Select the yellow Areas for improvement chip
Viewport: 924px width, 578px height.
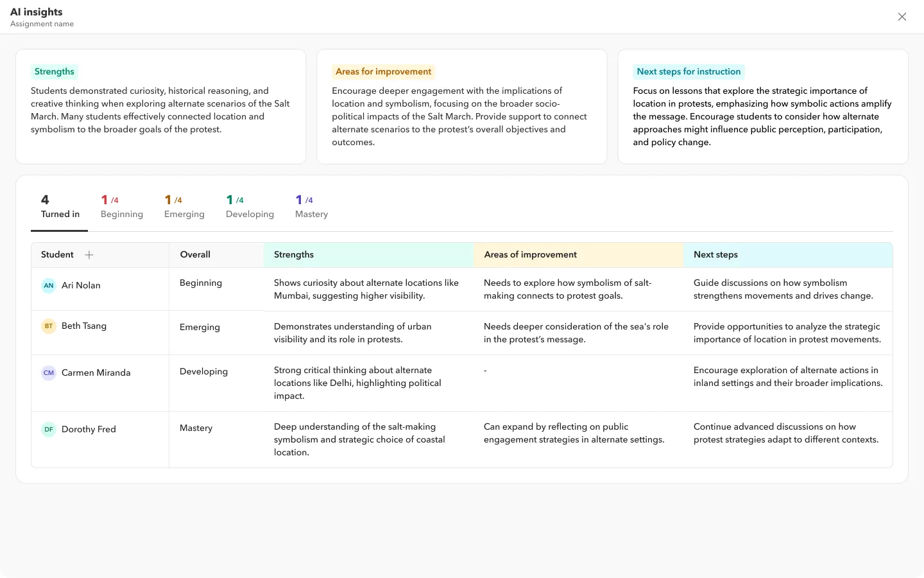click(383, 71)
